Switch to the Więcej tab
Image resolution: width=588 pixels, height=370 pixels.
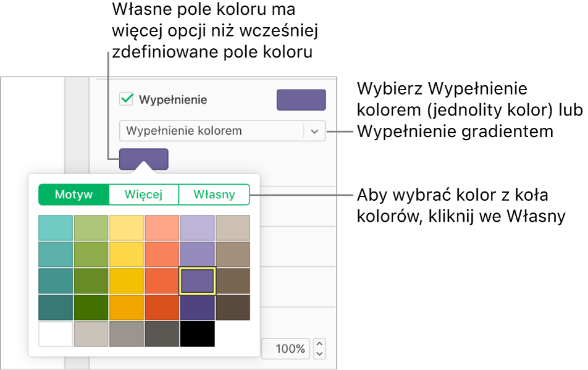(x=144, y=195)
